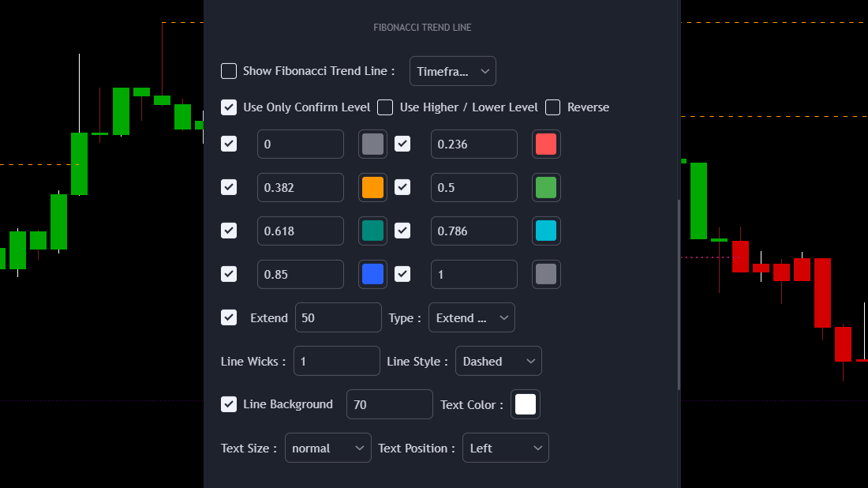Screen dimensions: 868x488
Task: Pick the red color for 0.236 level
Action: pos(546,144)
